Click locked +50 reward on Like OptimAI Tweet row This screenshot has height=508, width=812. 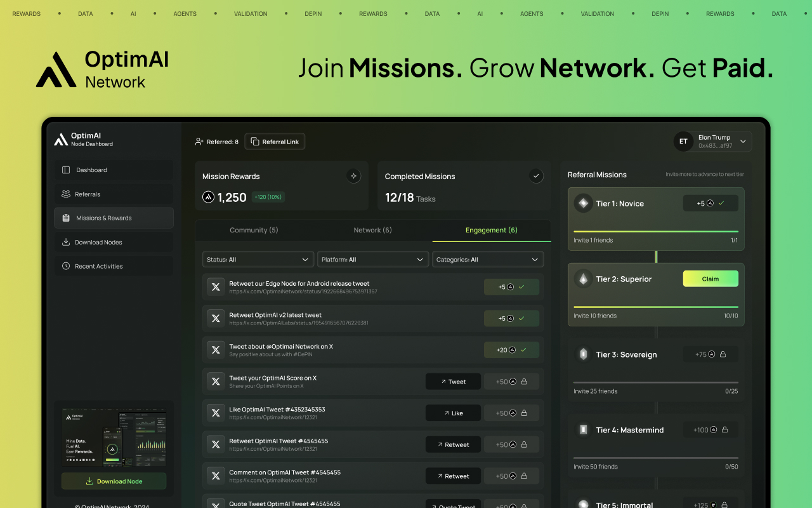[511, 413]
